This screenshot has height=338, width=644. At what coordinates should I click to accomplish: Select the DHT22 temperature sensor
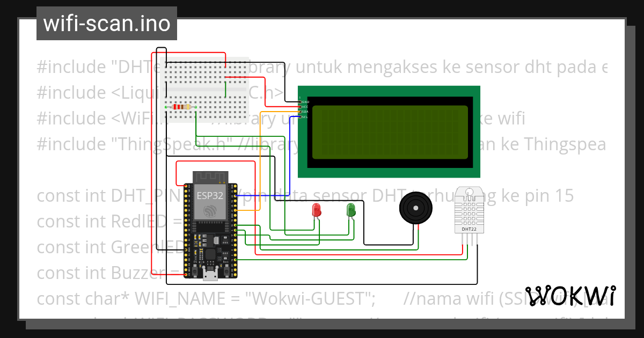point(470,209)
